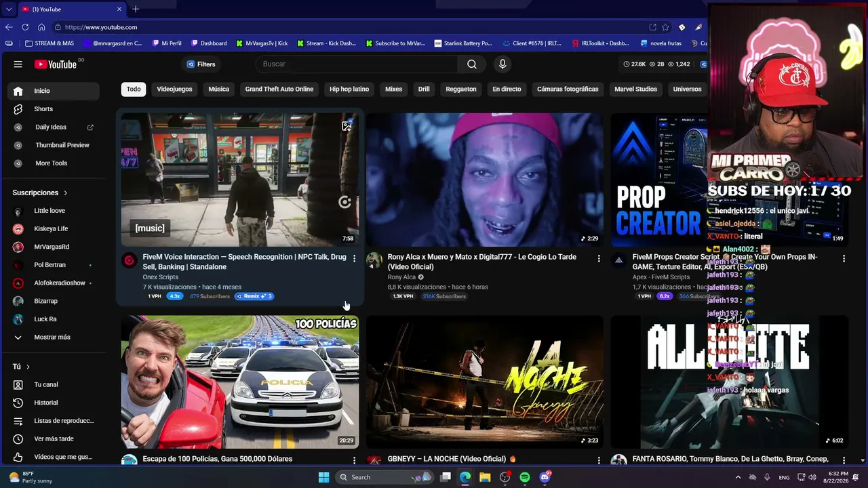Screen dimensions: 868x488
Task: Open Historial in the sidebar
Action: coord(54,403)
